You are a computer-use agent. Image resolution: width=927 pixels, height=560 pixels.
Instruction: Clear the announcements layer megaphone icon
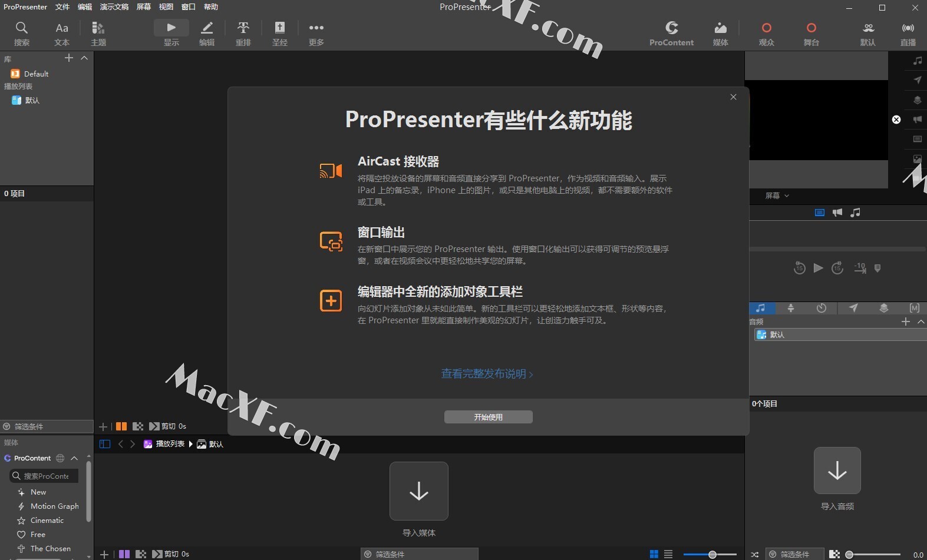[918, 120]
